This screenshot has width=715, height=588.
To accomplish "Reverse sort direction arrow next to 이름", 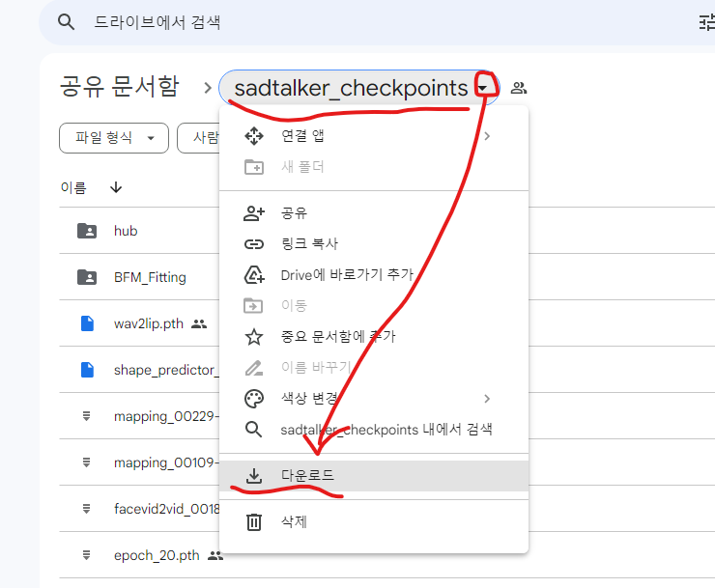I will [116, 187].
